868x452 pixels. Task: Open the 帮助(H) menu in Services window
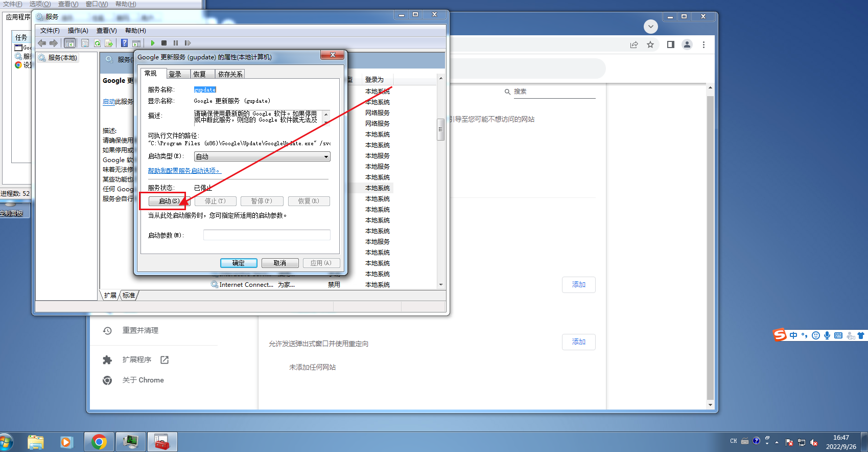pyautogui.click(x=135, y=31)
